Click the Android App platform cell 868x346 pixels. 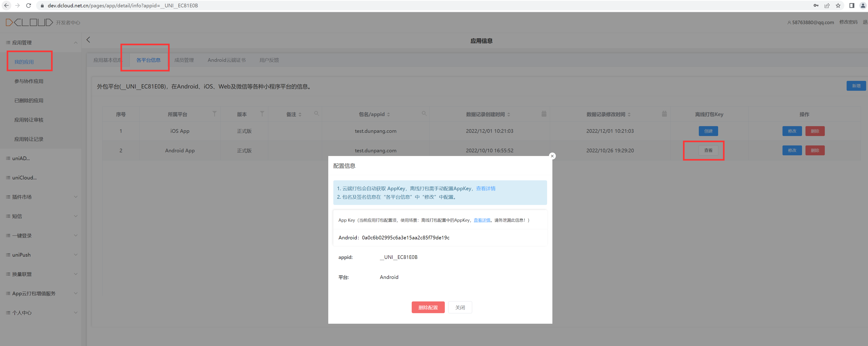coord(180,150)
